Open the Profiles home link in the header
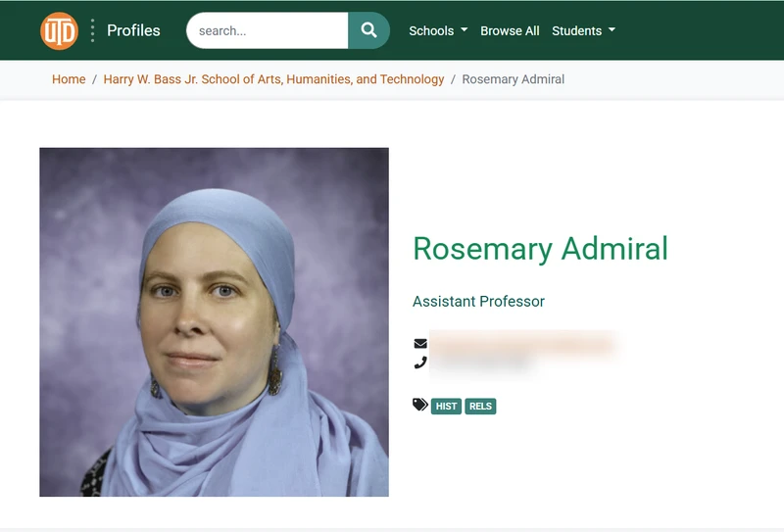784x532 pixels. click(x=133, y=30)
